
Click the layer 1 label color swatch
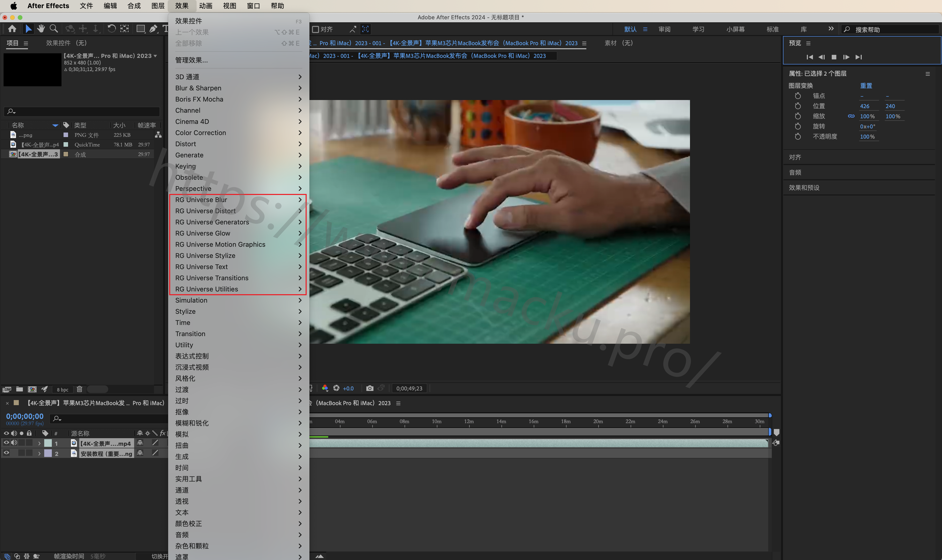(48, 443)
